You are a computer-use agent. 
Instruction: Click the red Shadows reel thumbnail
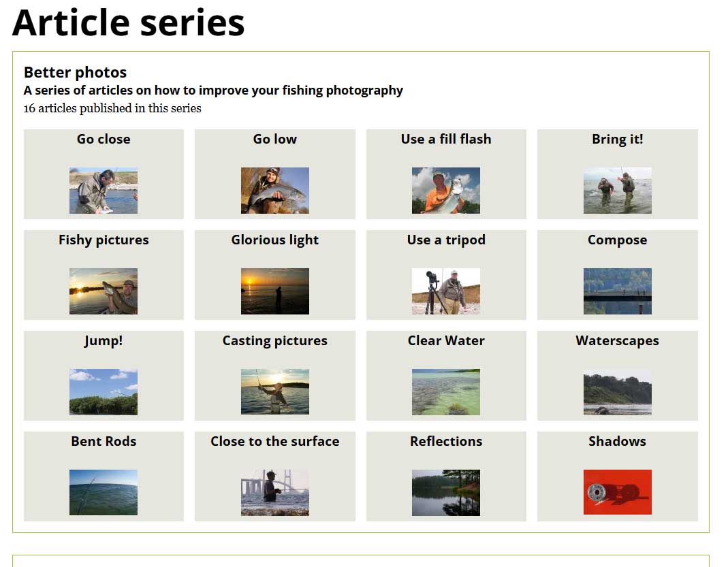click(x=617, y=492)
